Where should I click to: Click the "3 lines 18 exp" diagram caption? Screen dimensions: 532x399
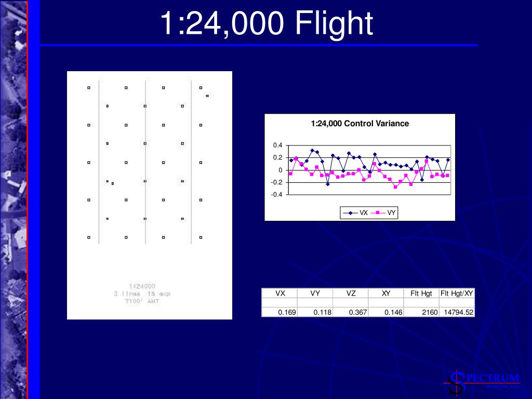(x=142, y=294)
